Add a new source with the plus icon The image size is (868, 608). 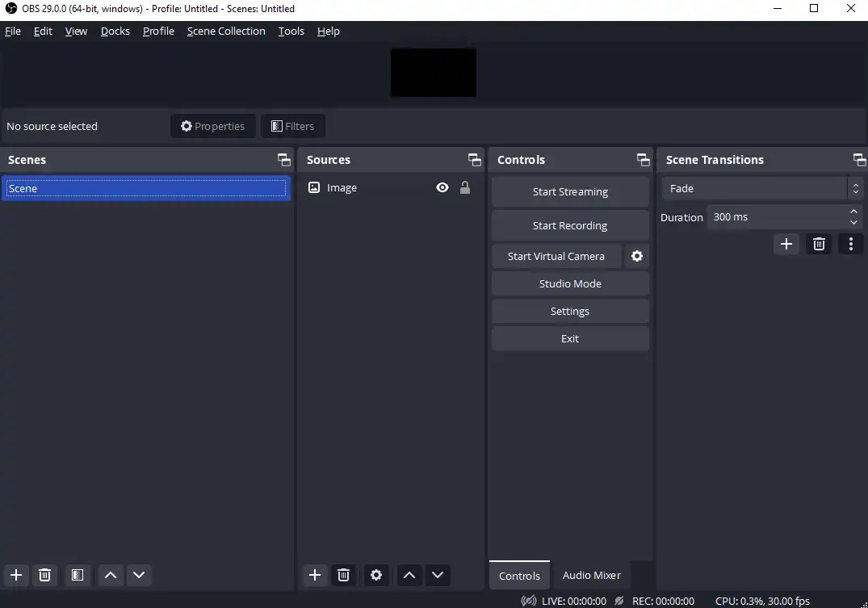(315, 575)
